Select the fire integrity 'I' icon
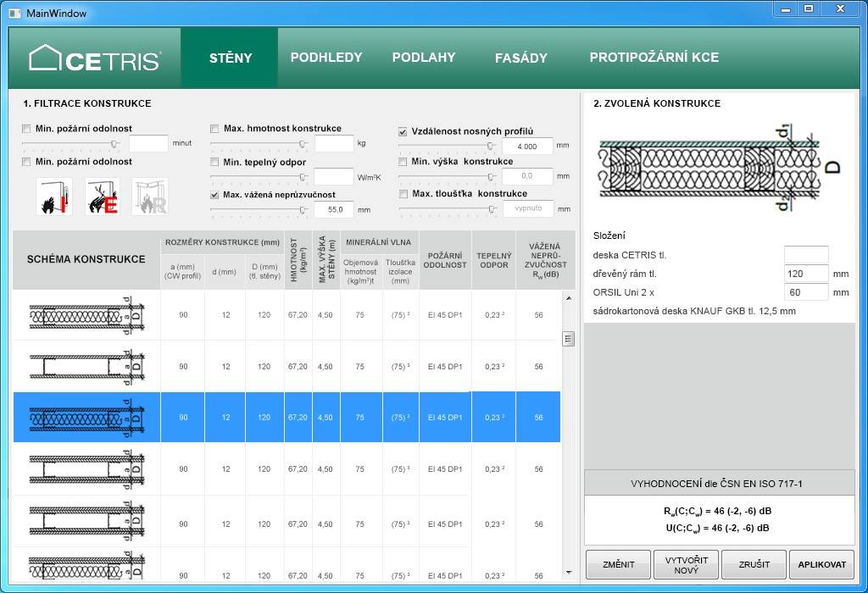 click(x=53, y=197)
